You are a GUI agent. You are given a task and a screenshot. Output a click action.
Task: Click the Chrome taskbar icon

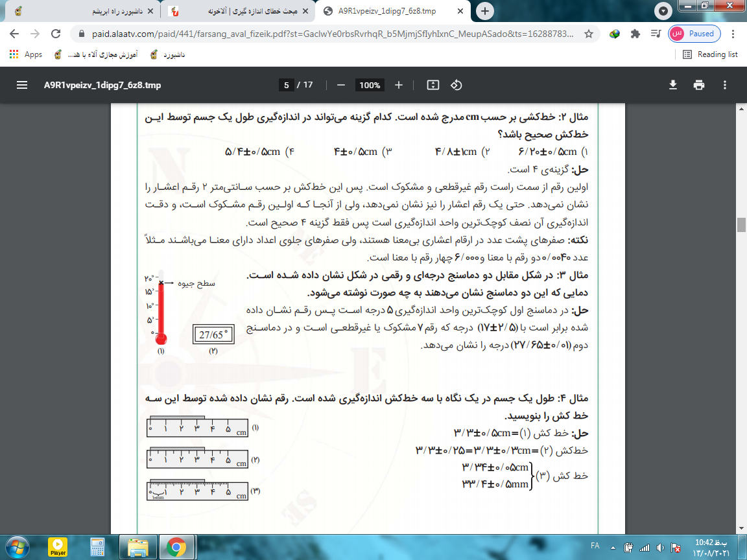[176, 546]
